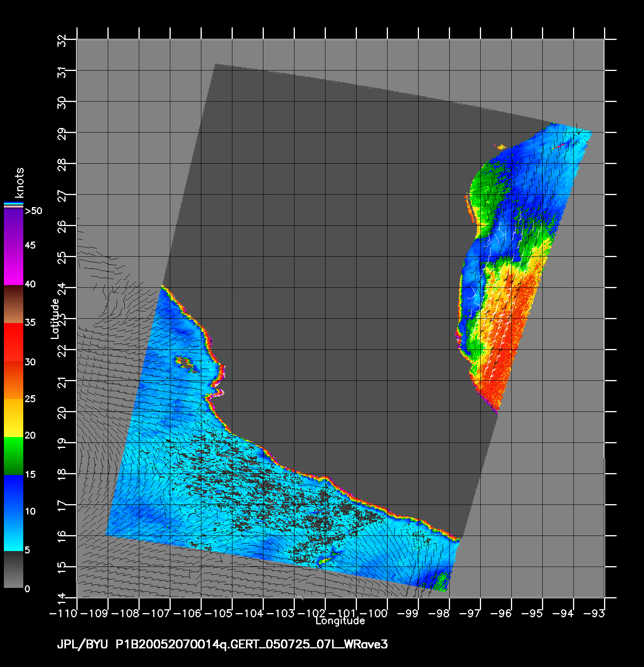
Task: Click the ">50" legend label
Action: (x=33, y=211)
